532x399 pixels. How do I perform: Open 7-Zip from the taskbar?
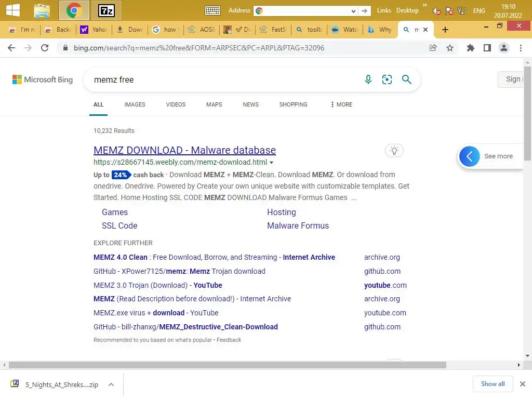tap(107, 11)
